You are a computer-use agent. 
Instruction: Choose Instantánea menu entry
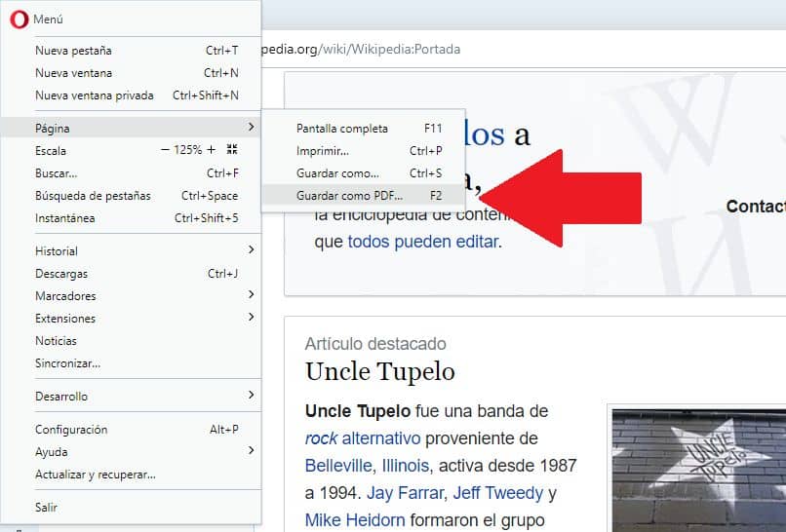[131, 218]
